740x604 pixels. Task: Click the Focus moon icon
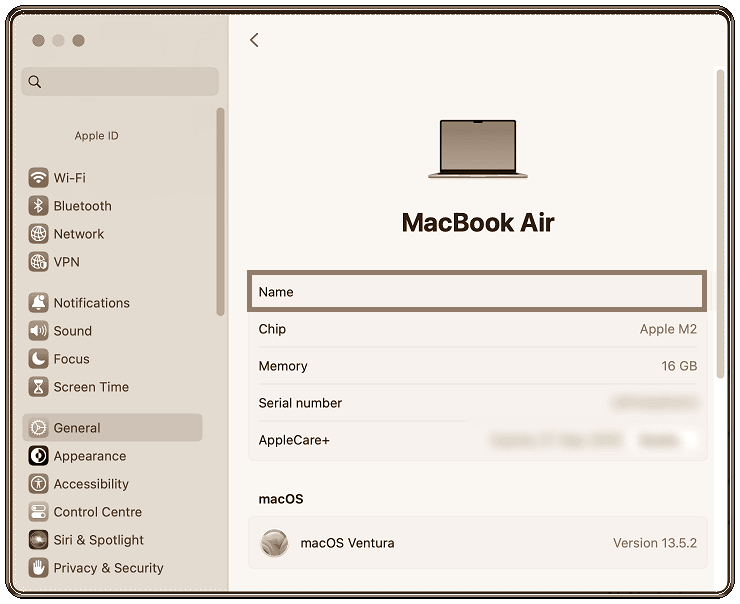pos(38,359)
